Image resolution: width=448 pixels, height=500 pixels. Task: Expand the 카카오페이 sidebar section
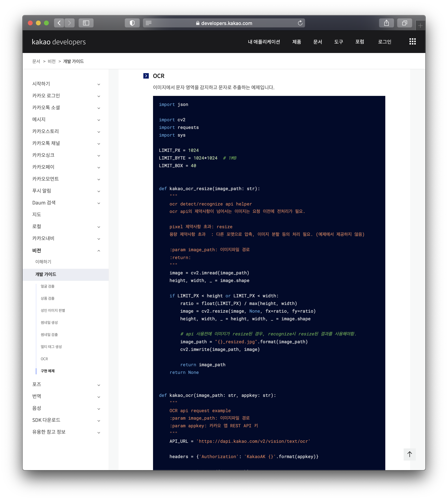(66, 167)
